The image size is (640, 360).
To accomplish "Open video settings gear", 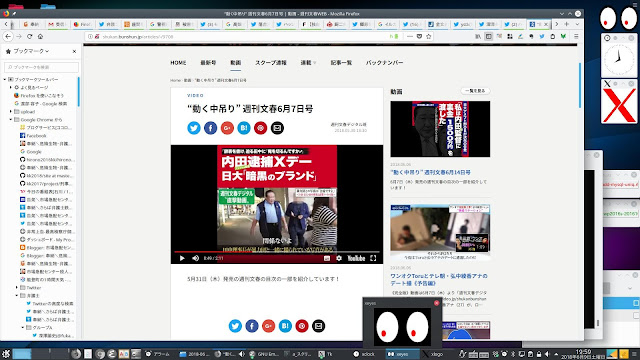I will click(x=339, y=258).
